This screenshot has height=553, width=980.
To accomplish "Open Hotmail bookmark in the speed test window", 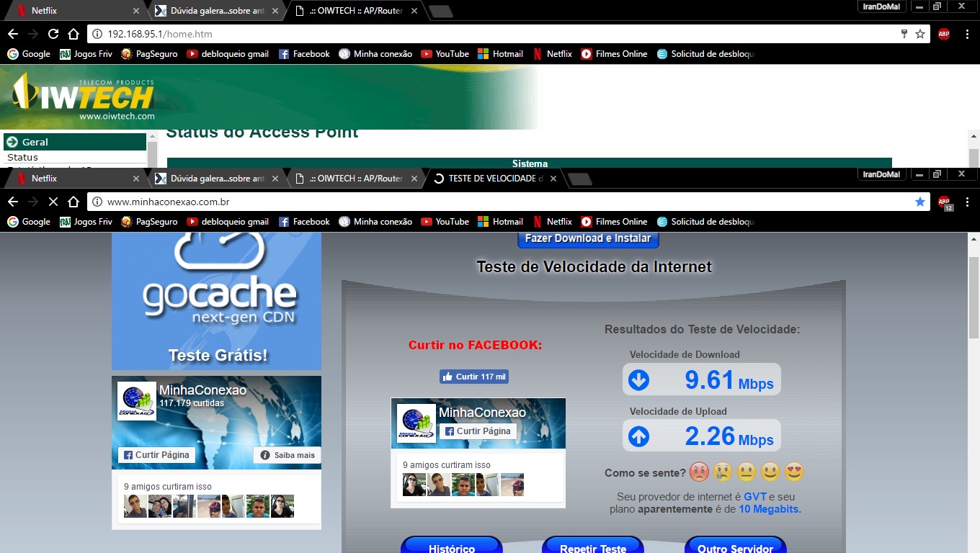I will click(x=500, y=222).
